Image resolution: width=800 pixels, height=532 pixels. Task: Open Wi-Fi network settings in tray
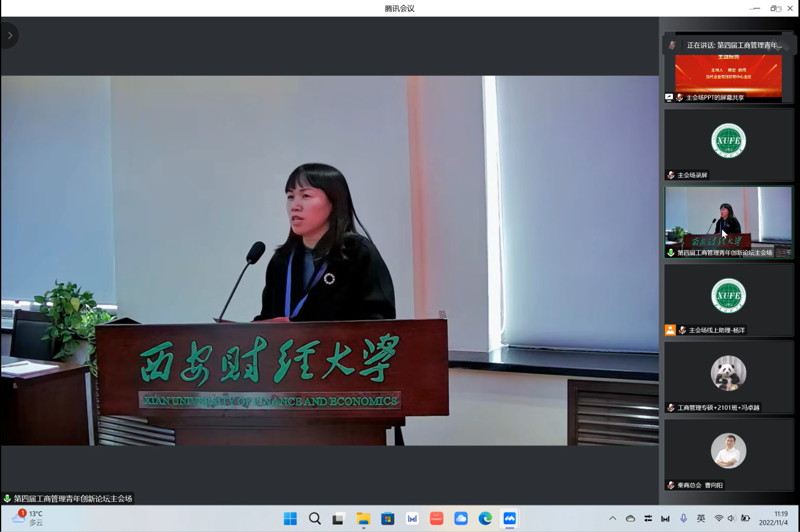[719, 518]
